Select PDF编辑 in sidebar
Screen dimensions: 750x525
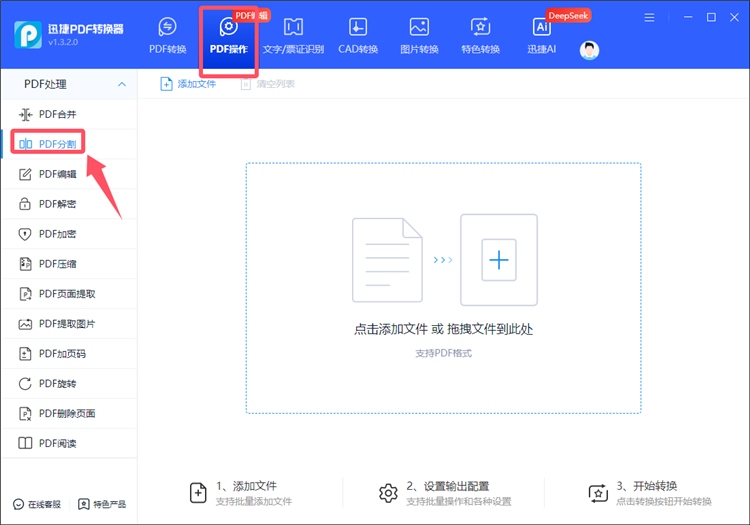(x=69, y=174)
